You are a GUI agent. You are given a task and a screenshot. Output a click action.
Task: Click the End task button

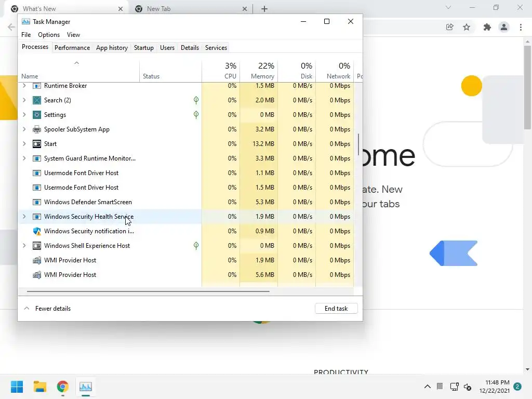coord(336,309)
